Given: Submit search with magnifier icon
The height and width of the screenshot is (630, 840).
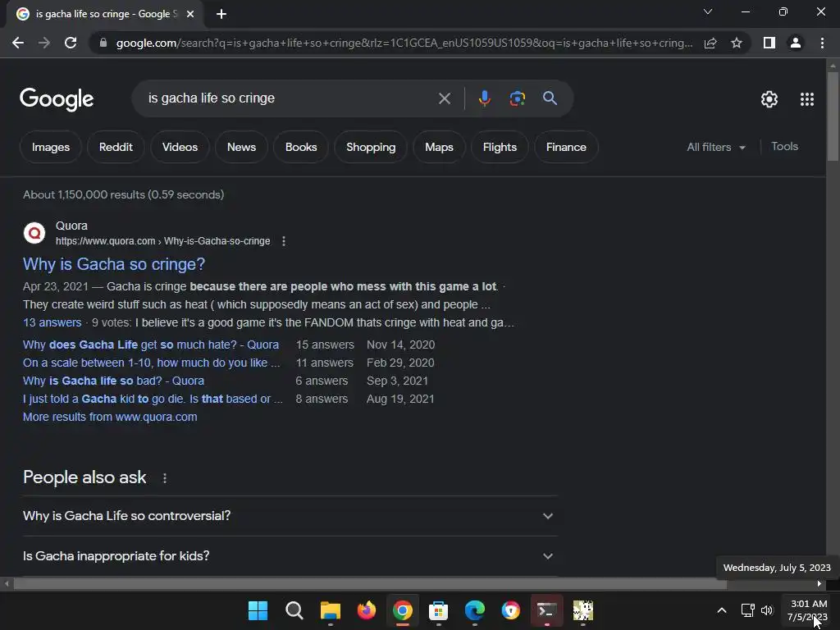Looking at the screenshot, I should (550, 98).
